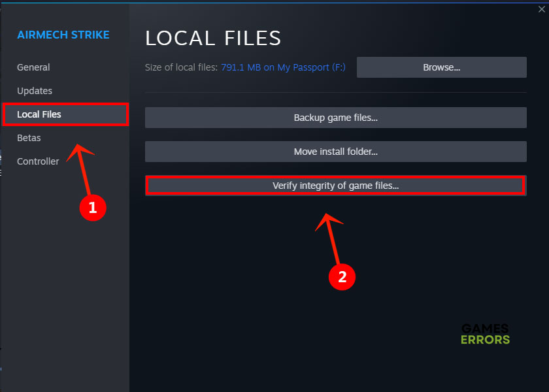
Task: Open the General settings tab
Action: 33,67
